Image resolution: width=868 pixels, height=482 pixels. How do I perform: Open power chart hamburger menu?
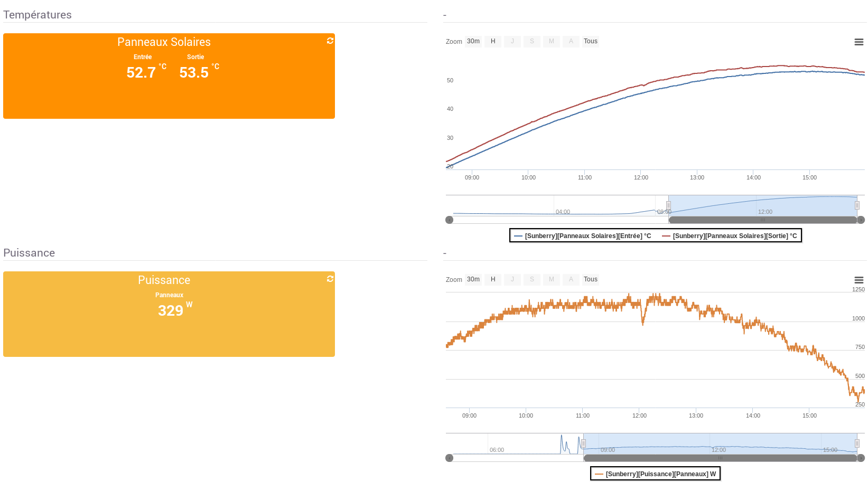859,280
